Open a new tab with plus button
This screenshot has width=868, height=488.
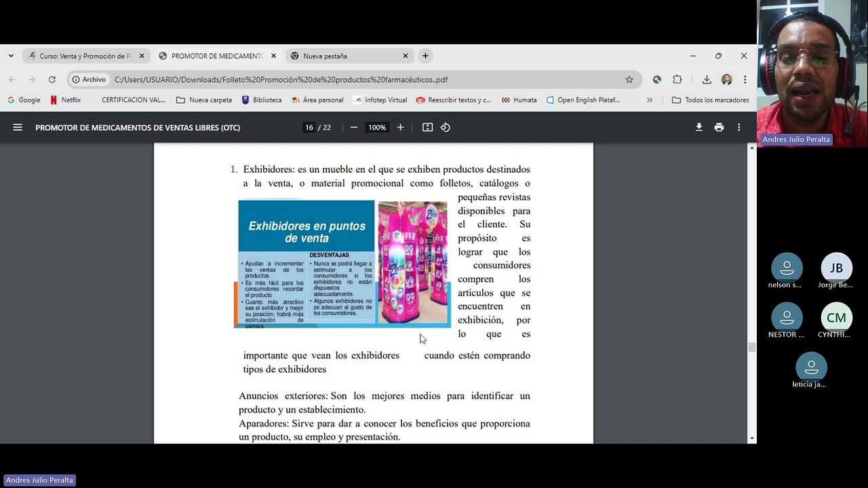[x=425, y=56]
